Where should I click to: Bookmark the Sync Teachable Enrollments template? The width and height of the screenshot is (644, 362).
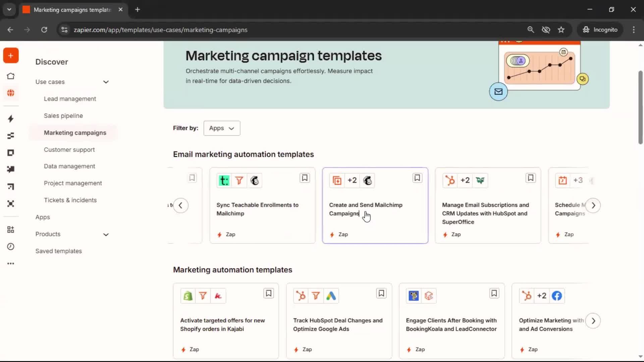click(x=305, y=178)
